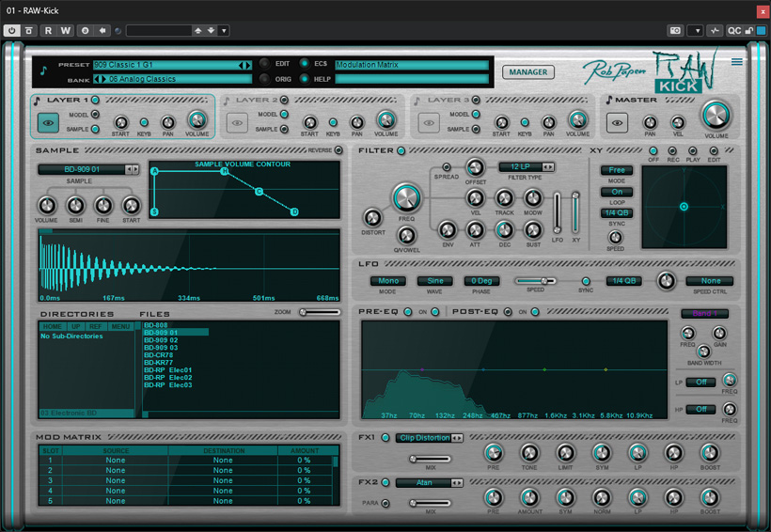This screenshot has width=771, height=532.
Task: Open the BD-909 01 sample selector arrows
Action: [x=132, y=169]
